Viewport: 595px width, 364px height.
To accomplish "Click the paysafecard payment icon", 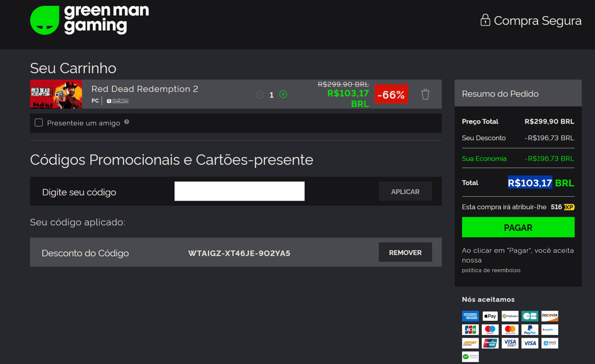I will 550,329.
